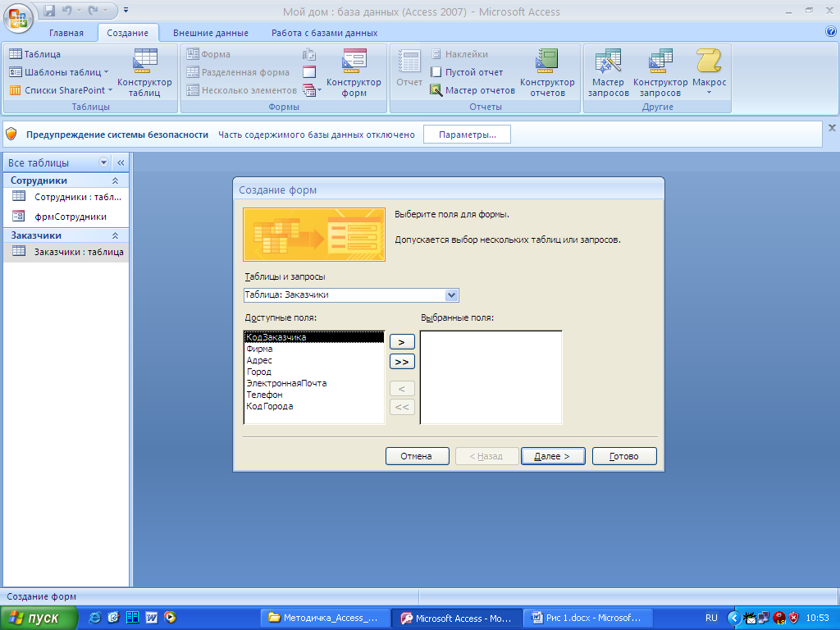Select Телефон field in list
840x630 pixels.
click(314, 395)
